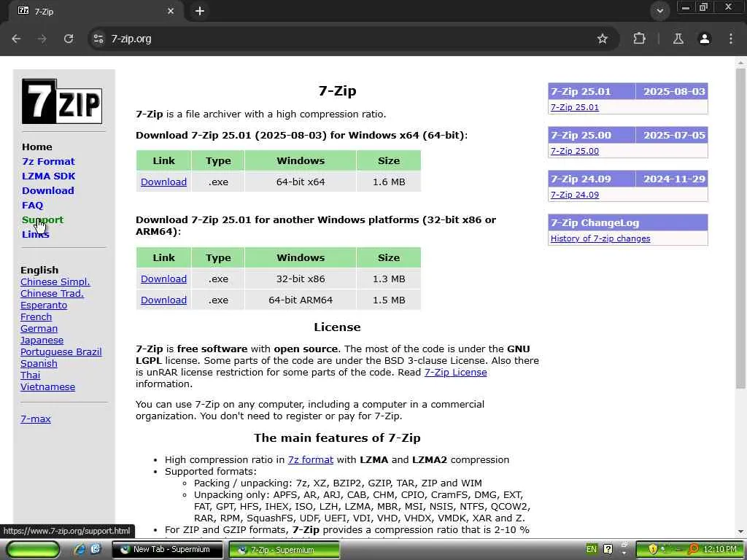Open the 7-Zip 25.01 news link
The image size is (747, 560).
pyautogui.click(x=575, y=107)
